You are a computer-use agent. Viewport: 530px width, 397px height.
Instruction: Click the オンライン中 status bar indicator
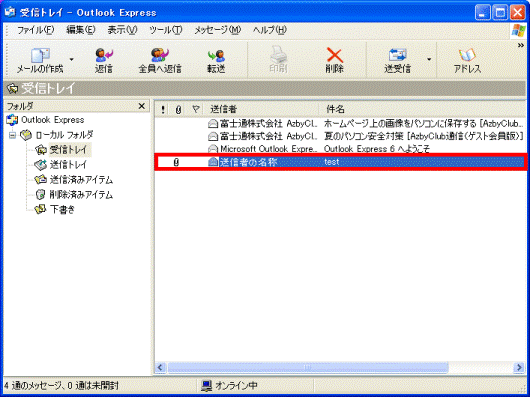(x=229, y=386)
